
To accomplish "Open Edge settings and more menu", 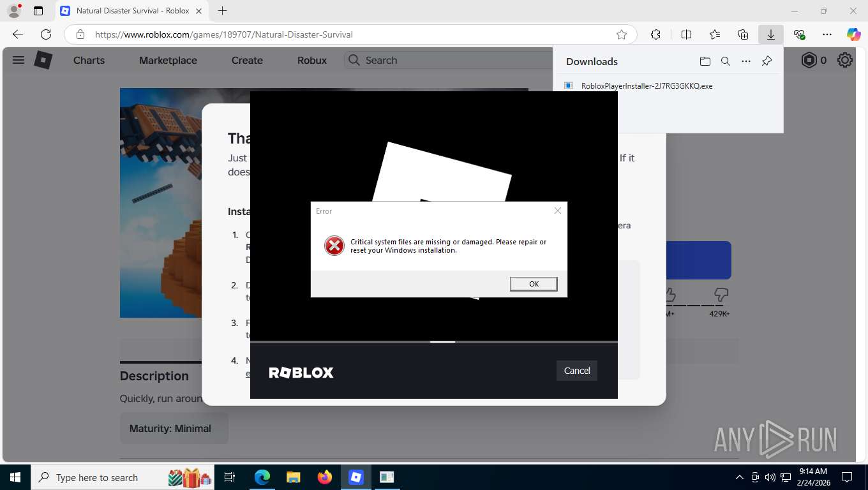I will point(827,34).
